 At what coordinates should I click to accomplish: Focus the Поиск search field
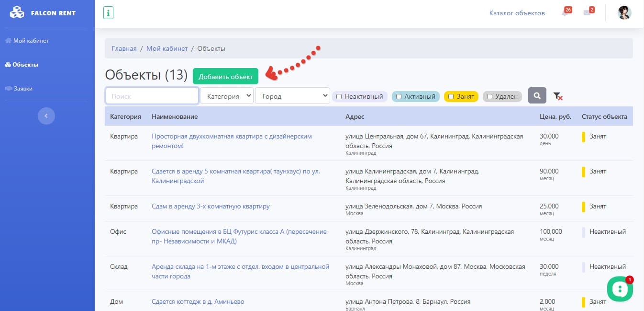pos(152,96)
